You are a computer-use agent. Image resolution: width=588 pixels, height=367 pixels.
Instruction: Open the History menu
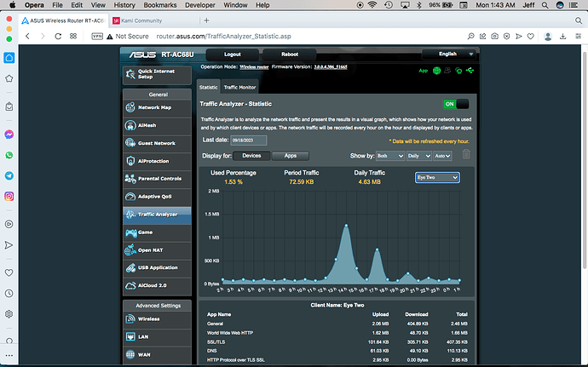pyautogui.click(x=124, y=5)
